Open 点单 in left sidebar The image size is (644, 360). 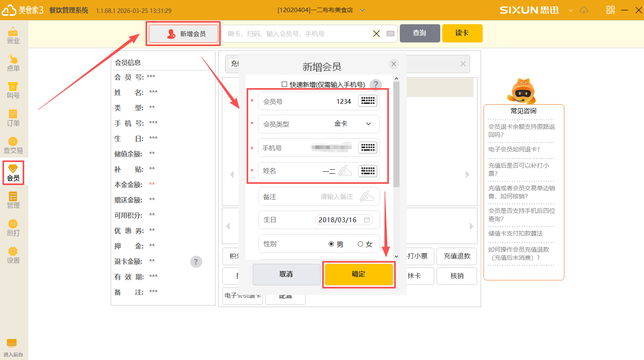pyautogui.click(x=13, y=63)
